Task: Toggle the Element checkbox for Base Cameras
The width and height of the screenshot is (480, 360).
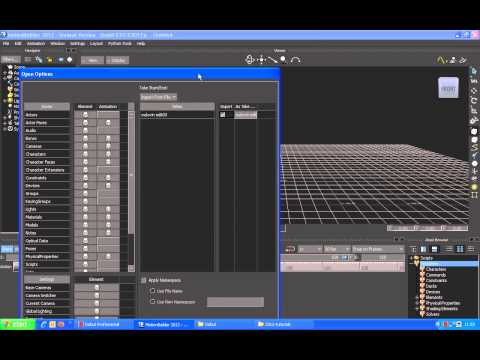Action: pyautogui.click(x=97, y=287)
